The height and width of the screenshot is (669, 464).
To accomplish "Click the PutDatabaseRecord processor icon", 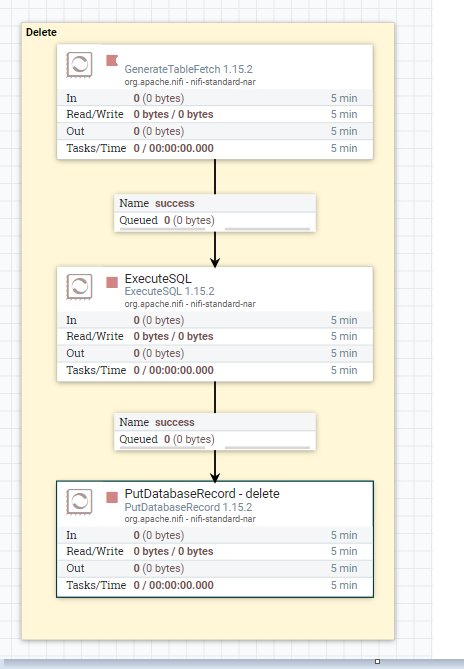I will pyautogui.click(x=79, y=502).
